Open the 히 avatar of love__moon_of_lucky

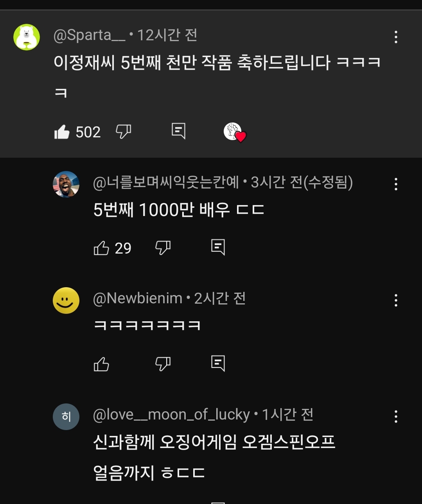(x=66, y=416)
